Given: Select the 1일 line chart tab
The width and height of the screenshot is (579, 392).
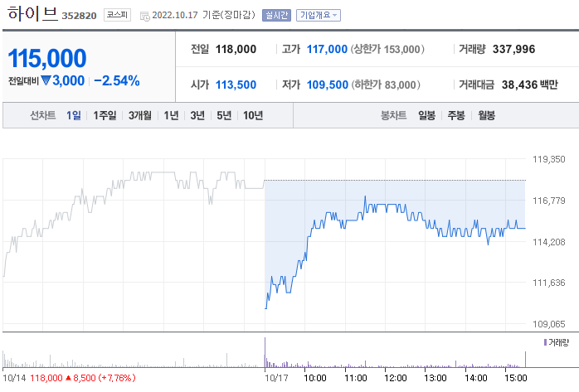Looking at the screenshot, I should coord(74,115).
